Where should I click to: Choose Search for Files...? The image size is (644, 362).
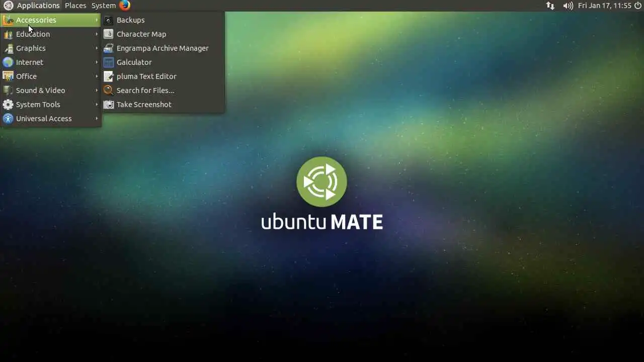(163, 90)
